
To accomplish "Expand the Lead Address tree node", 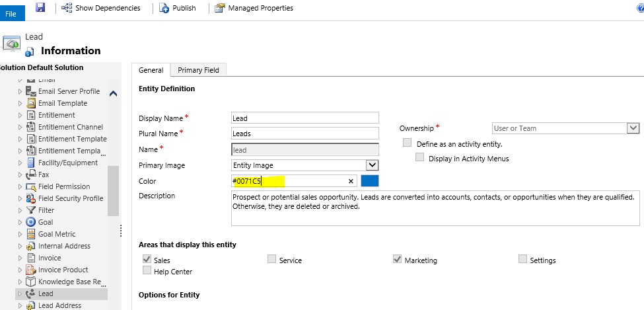I will [x=20, y=305].
